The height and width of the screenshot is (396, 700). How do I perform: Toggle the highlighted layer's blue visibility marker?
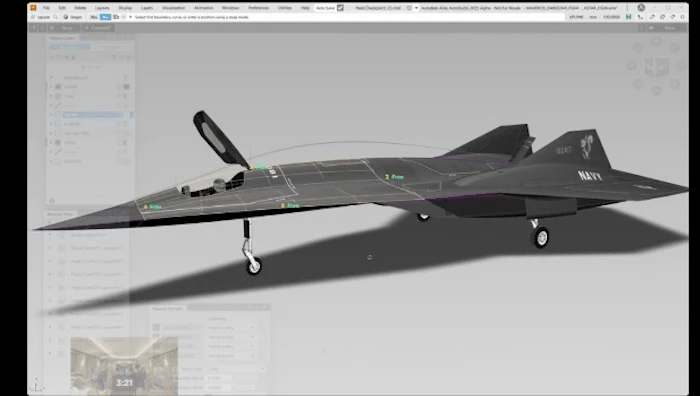(x=131, y=115)
